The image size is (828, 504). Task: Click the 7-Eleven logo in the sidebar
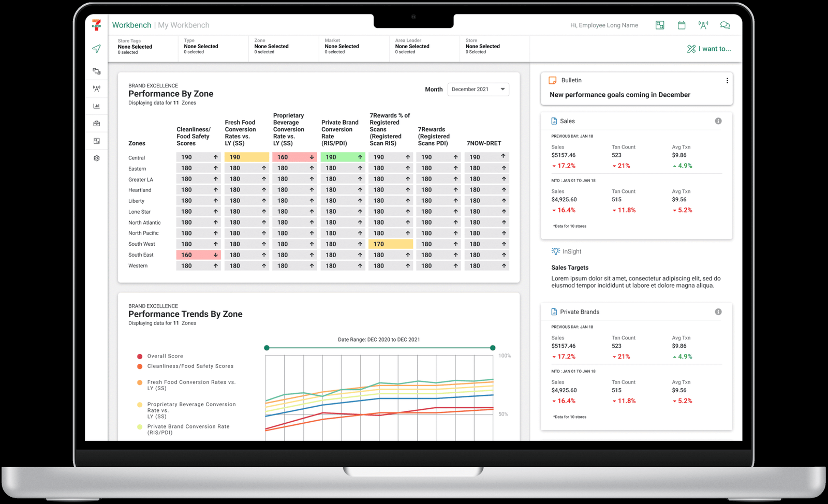coord(96,25)
